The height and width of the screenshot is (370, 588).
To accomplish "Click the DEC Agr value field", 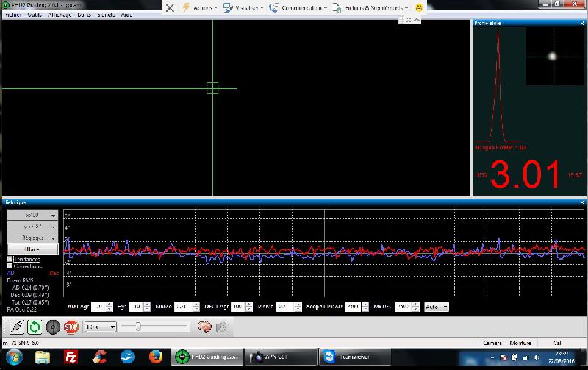I will (238, 307).
